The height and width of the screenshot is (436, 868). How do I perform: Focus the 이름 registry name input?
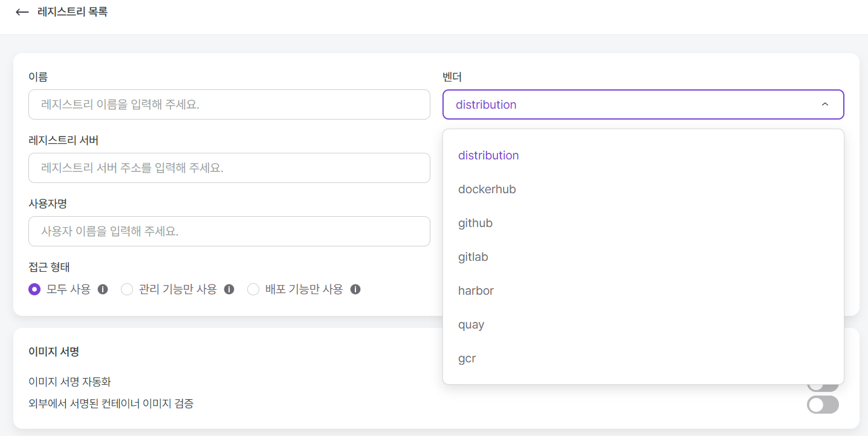coord(229,104)
